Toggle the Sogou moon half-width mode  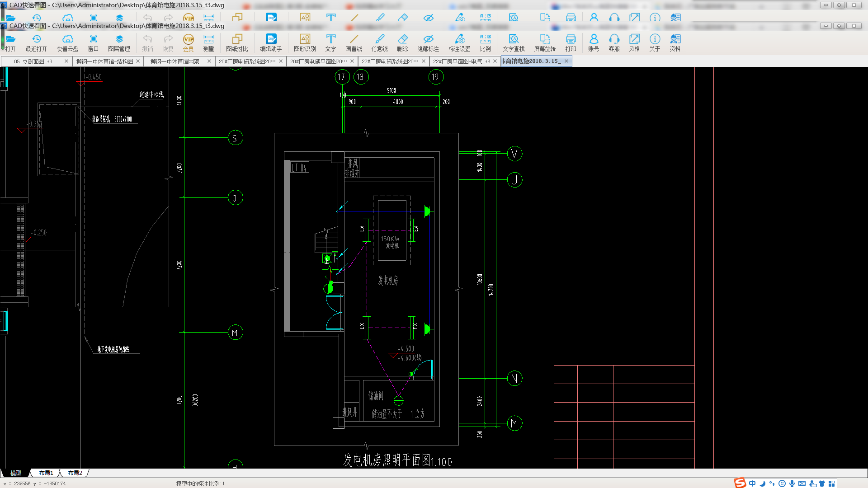coord(762,483)
